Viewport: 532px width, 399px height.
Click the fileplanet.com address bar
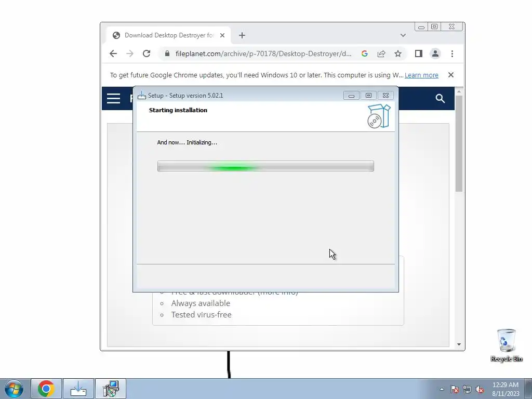pos(263,54)
